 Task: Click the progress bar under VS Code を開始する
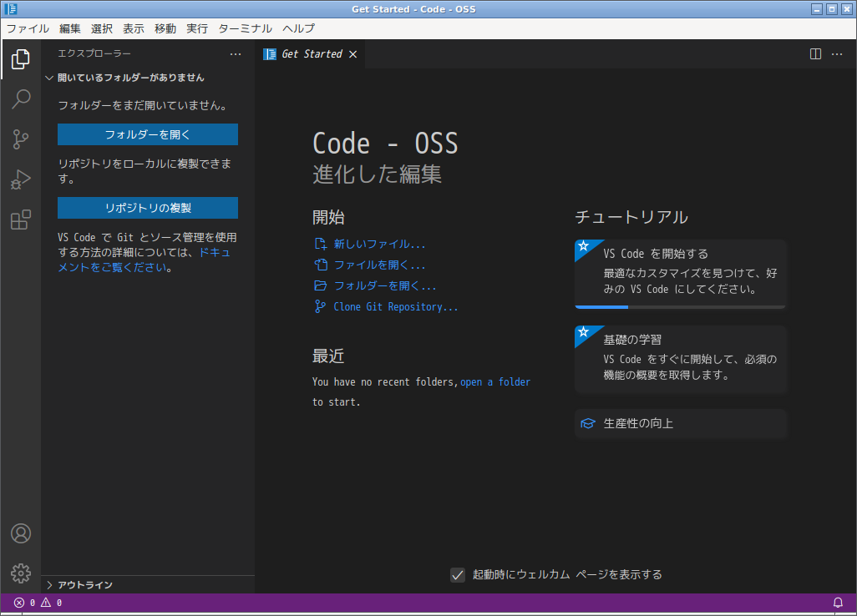click(681, 307)
